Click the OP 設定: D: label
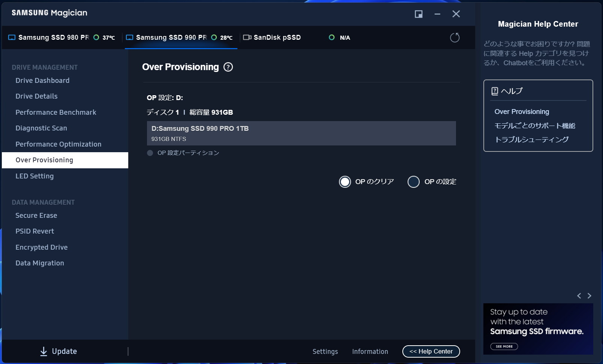This screenshot has height=364, width=603. click(165, 98)
